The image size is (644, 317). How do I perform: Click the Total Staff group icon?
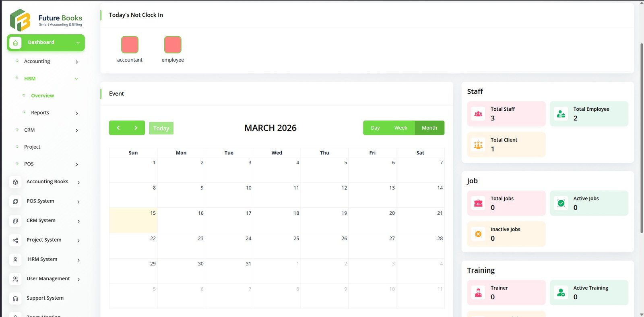click(478, 114)
